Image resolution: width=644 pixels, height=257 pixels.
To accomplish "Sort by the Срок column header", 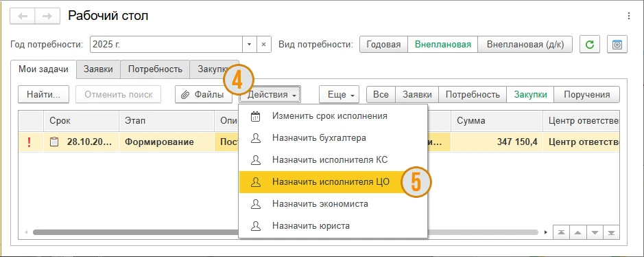I will click(82, 121).
